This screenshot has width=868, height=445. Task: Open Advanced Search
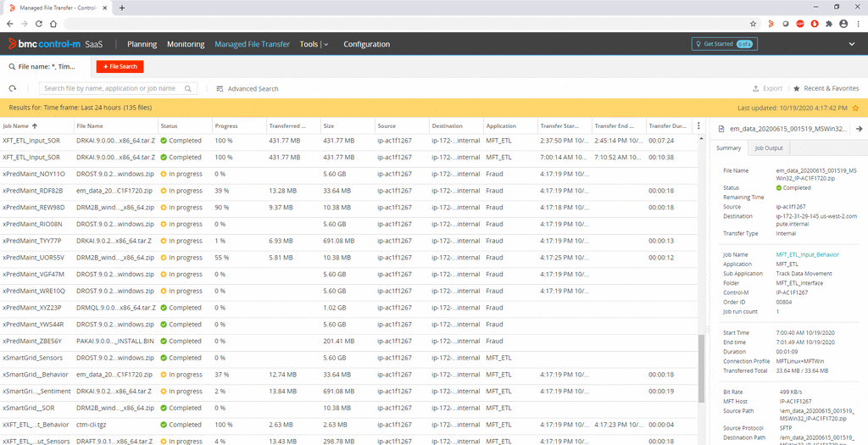[x=247, y=88]
